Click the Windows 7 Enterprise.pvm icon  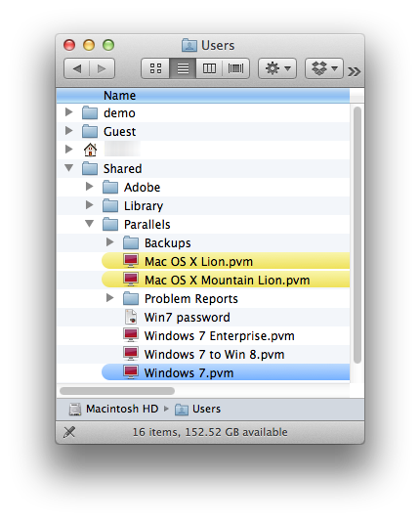(x=131, y=335)
